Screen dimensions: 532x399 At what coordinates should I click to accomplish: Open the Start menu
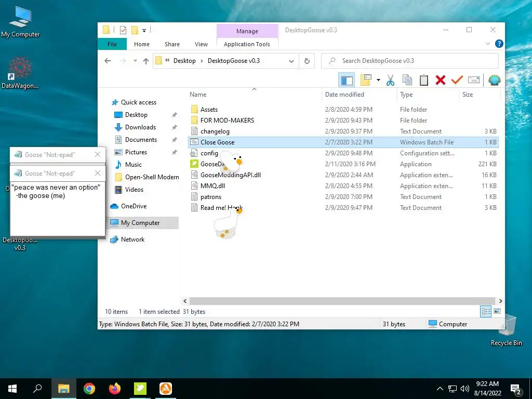12,389
